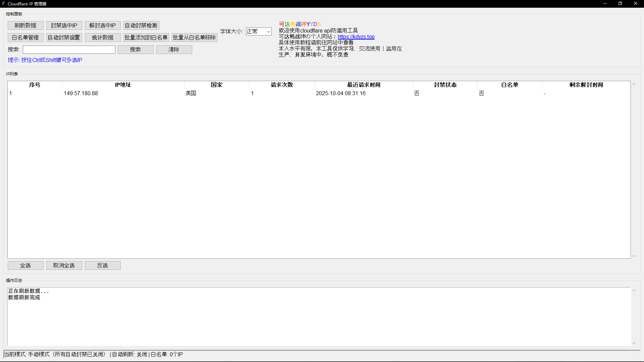This screenshot has width=644, height=362.
Task: Open 白名单管理 whitelist management
Action: [x=25, y=38]
